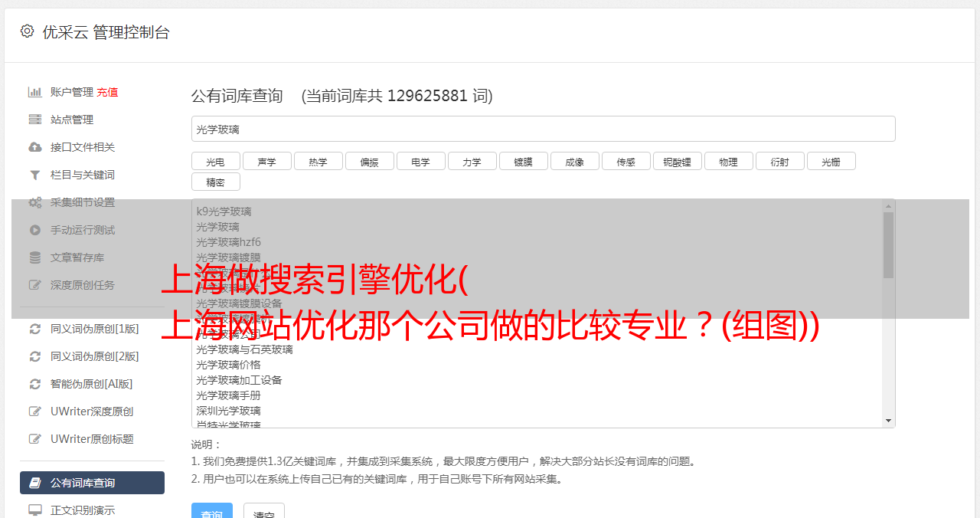Click the UWriter深度原创 edit icon

(35, 411)
